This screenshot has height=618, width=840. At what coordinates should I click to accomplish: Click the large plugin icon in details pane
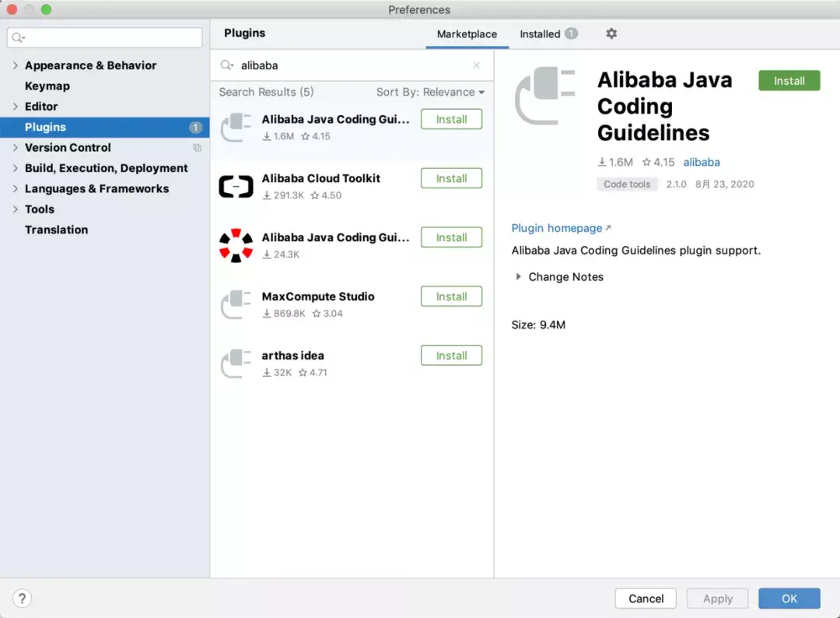[x=544, y=96]
